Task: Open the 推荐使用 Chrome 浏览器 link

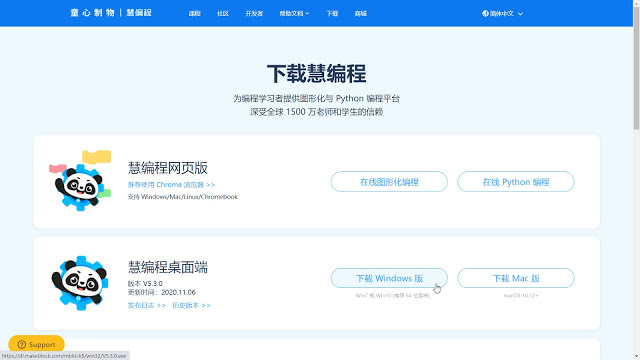Action: click(x=171, y=185)
